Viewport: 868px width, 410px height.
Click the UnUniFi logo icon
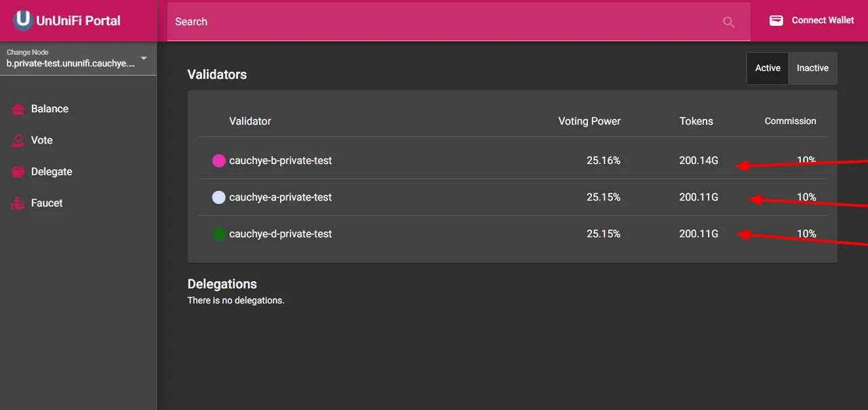click(23, 20)
